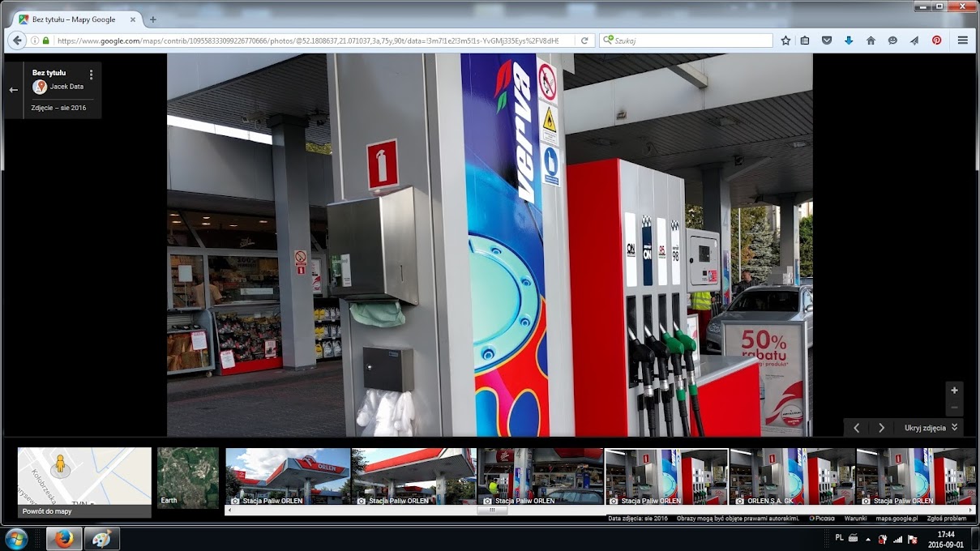Open third 'Stacja Paliw ORLEN' shop thumbnail

point(541,476)
